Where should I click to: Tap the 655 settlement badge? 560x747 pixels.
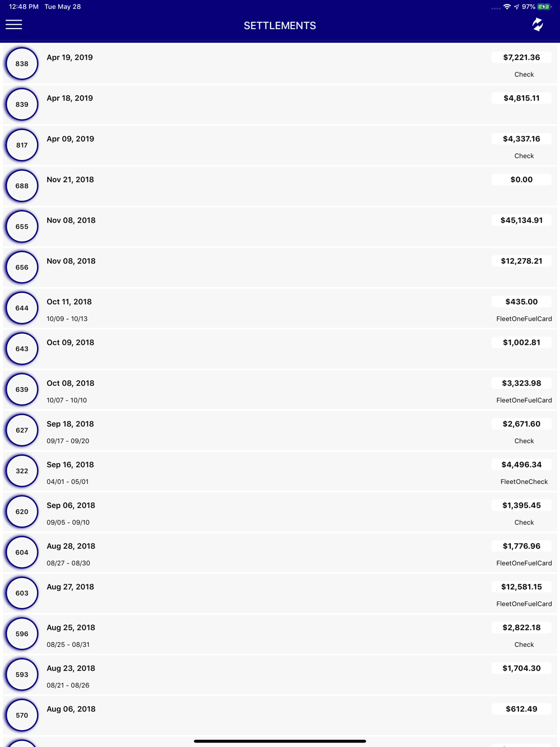tap(22, 227)
